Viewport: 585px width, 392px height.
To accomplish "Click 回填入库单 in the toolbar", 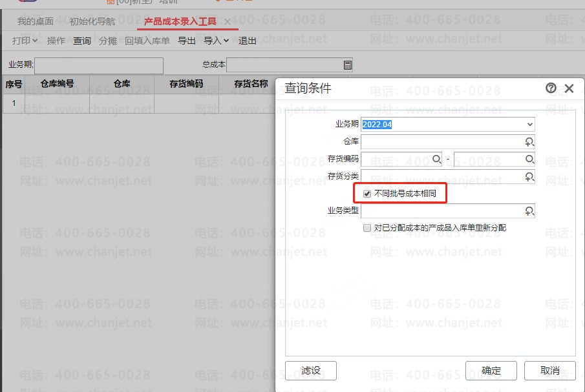I will click(147, 40).
